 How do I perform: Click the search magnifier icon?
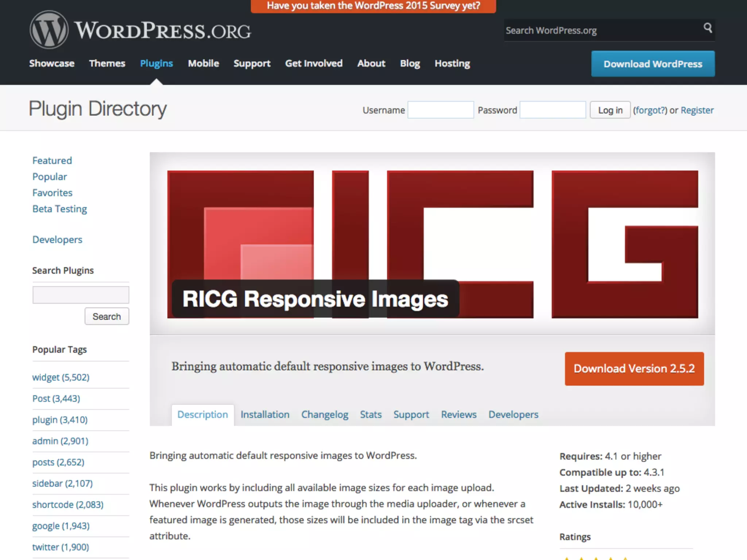tap(708, 28)
